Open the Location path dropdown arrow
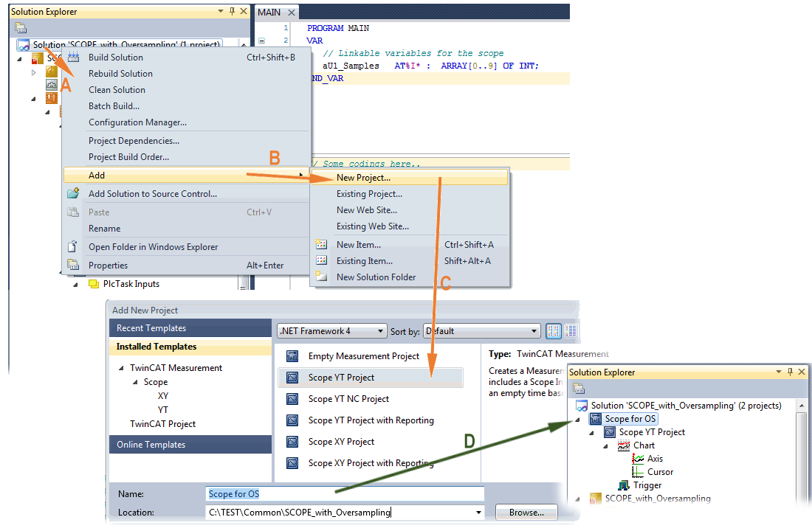 478,513
